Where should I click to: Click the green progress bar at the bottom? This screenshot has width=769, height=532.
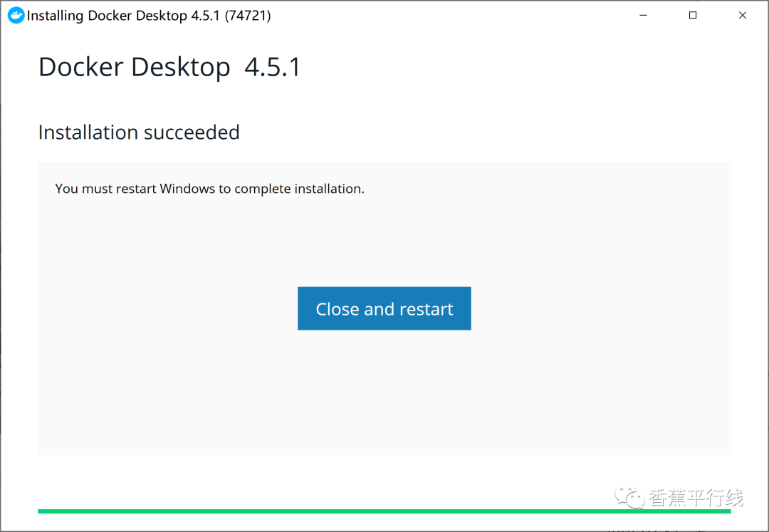pos(384,511)
